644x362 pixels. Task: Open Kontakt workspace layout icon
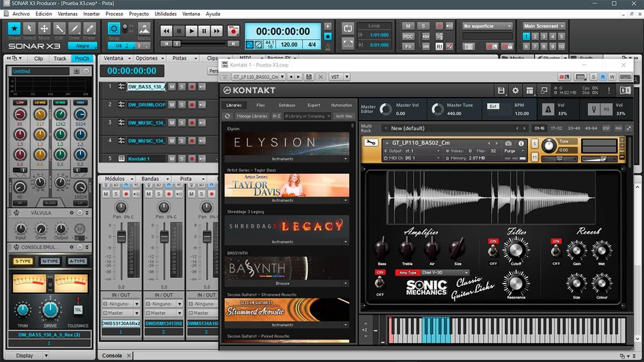pos(530,91)
